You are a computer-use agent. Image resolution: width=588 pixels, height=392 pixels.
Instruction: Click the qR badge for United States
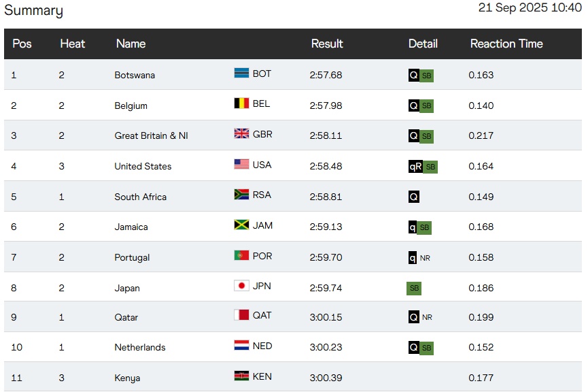pyautogui.click(x=415, y=166)
